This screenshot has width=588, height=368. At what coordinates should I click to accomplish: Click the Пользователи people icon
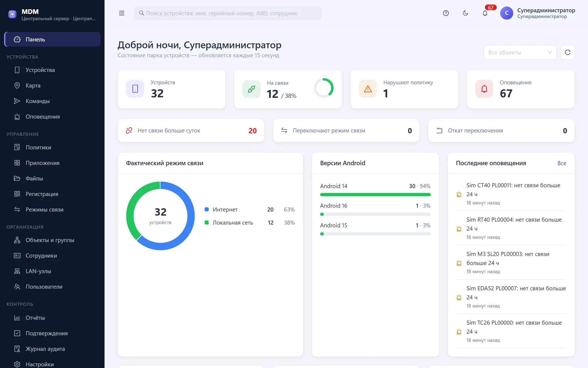point(17,287)
